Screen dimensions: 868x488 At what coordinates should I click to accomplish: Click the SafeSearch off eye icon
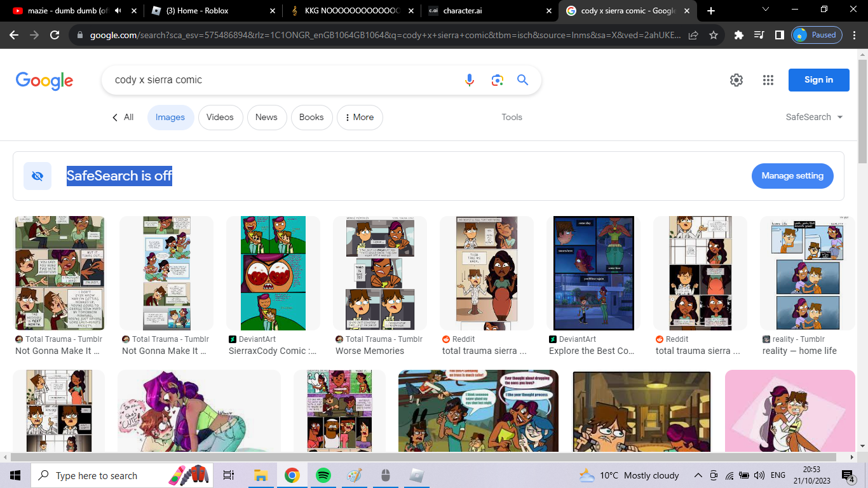click(x=37, y=176)
